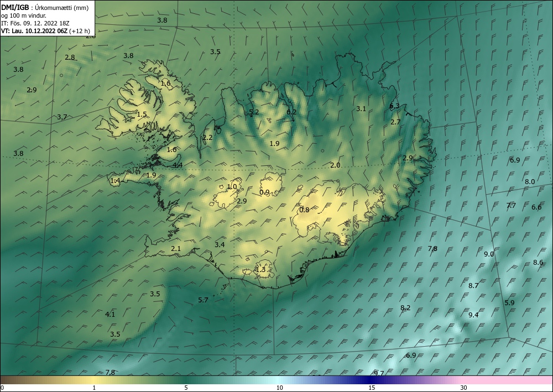The image size is (553, 392).
Task: Select the value 8.6
Action: [538, 262]
